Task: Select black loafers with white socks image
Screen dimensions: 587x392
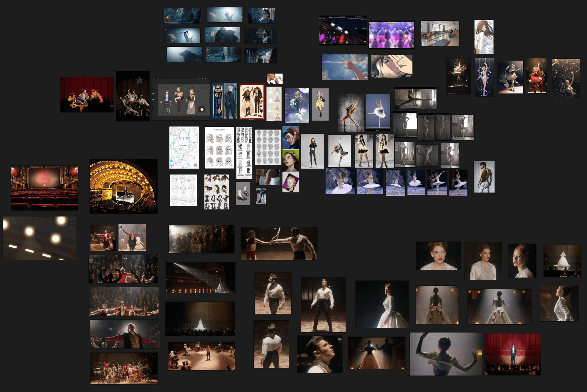Action: (x=243, y=194)
